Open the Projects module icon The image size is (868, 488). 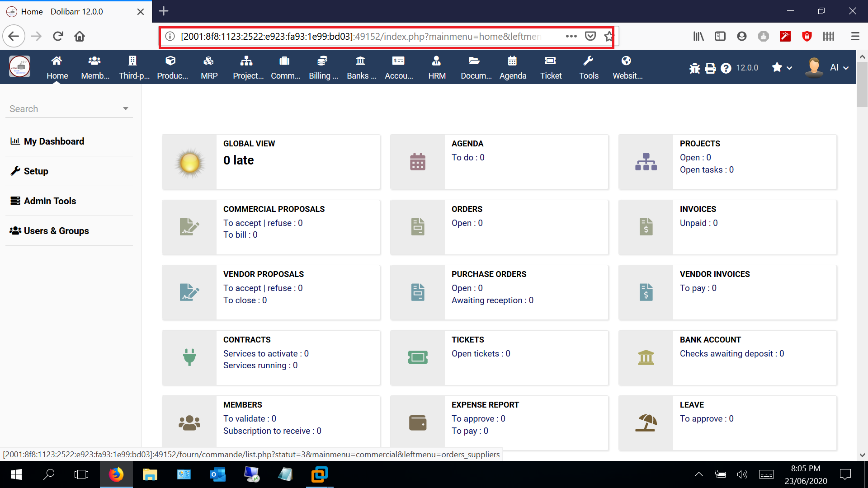(246, 61)
